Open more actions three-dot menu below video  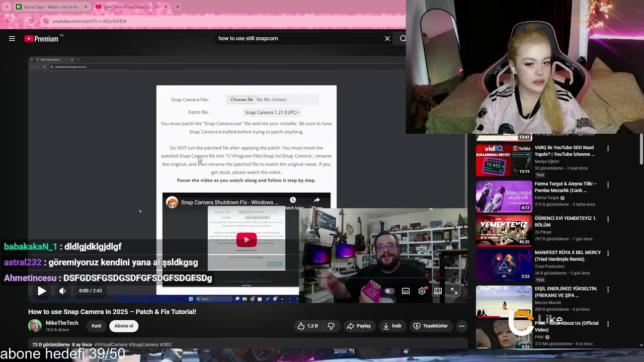(461, 326)
